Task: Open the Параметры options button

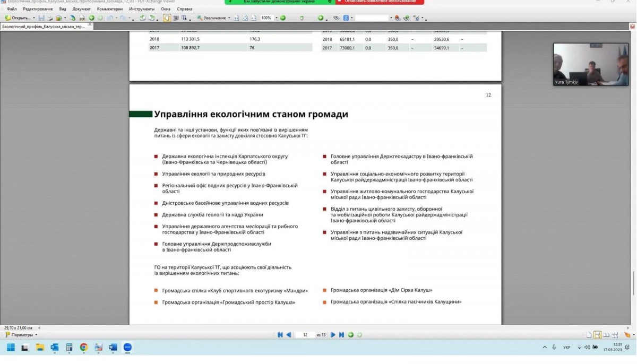Action: tap(21, 335)
